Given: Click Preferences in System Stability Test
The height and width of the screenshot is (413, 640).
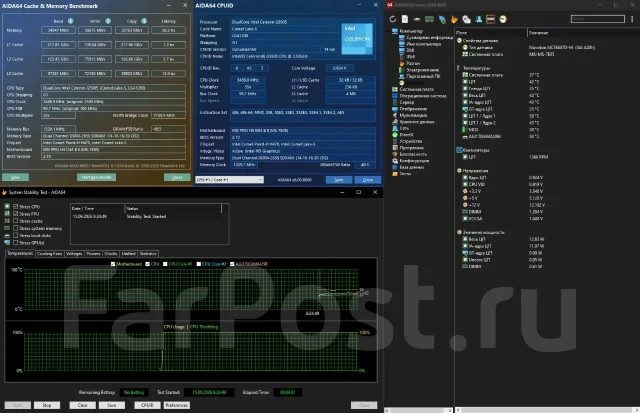Looking at the screenshot, I should (x=177, y=405).
